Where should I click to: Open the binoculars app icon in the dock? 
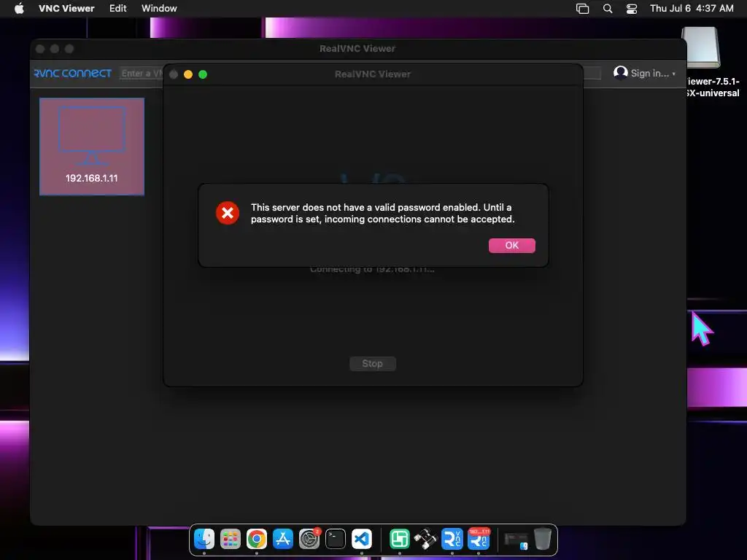click(x=426, y=539)
